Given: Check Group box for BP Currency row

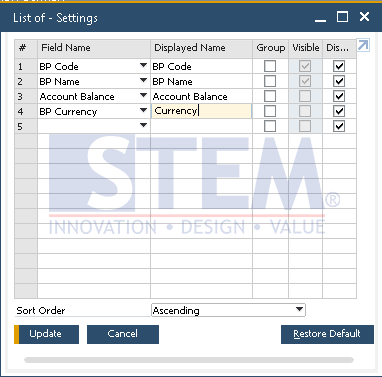Looking at the screenshot, I should coord(270,111).
